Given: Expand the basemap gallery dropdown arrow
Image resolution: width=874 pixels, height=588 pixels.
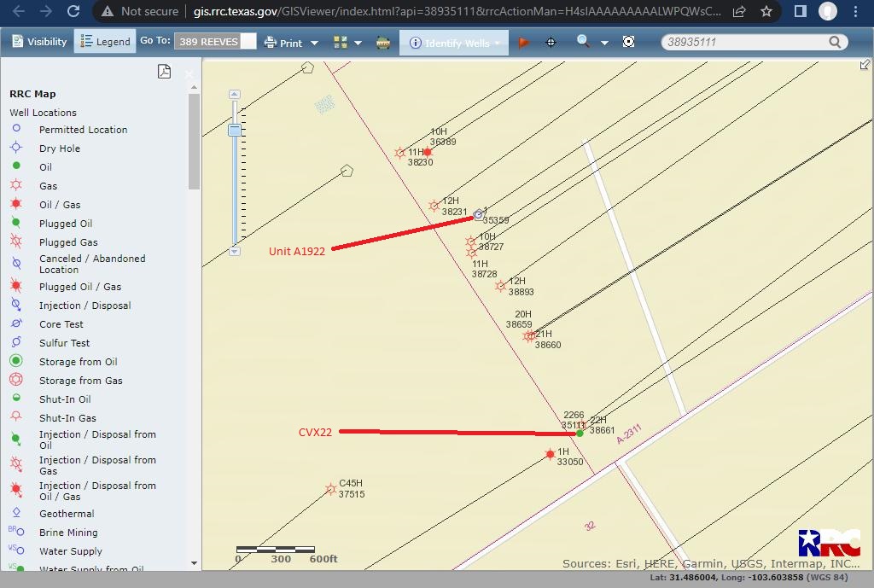Looking at the screenshot, I should point(358,43).
